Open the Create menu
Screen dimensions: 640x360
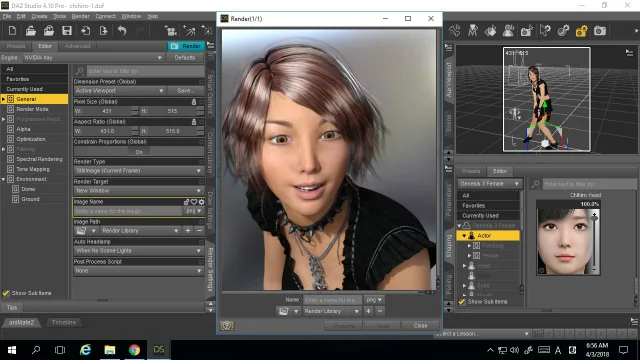tap(39, 16)
